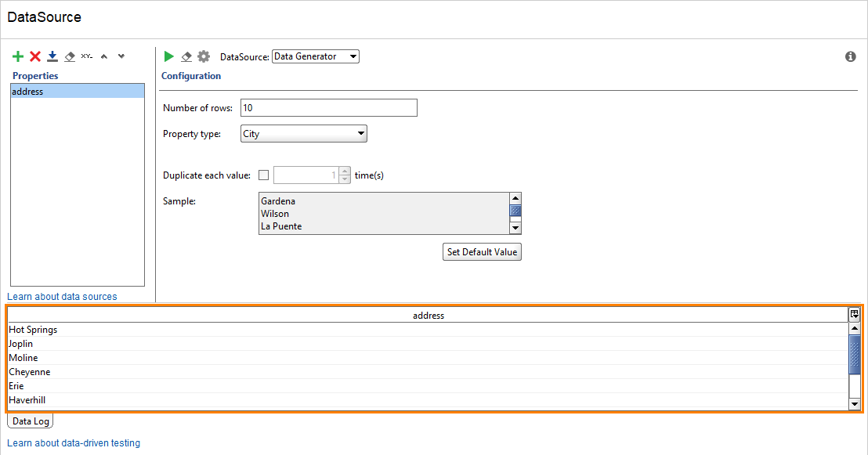Switch to the Data Log tab

point(31,421)
